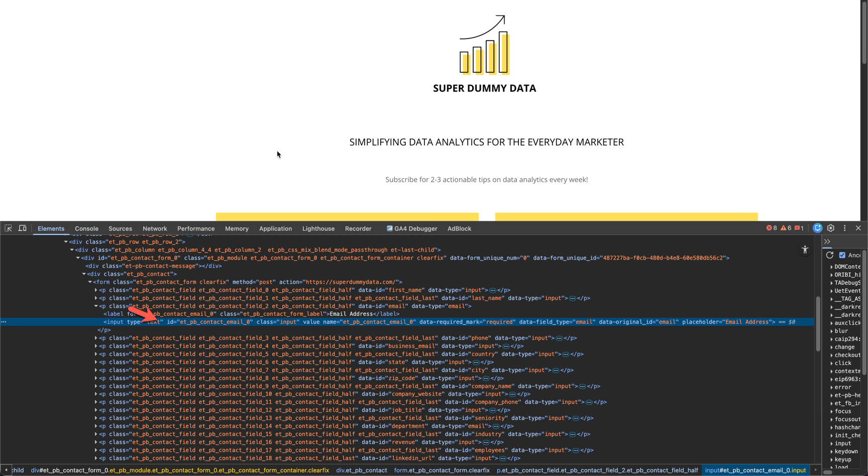Click div.et_pb_contact in breadcrumb bar

point(361,470)
